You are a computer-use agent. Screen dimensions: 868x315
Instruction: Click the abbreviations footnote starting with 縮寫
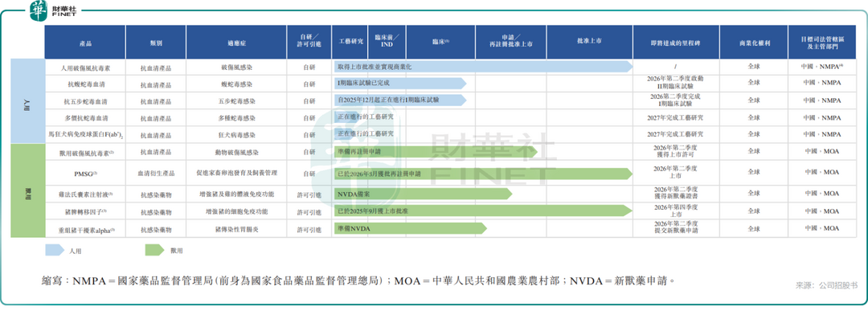click(x=358, y=280)
